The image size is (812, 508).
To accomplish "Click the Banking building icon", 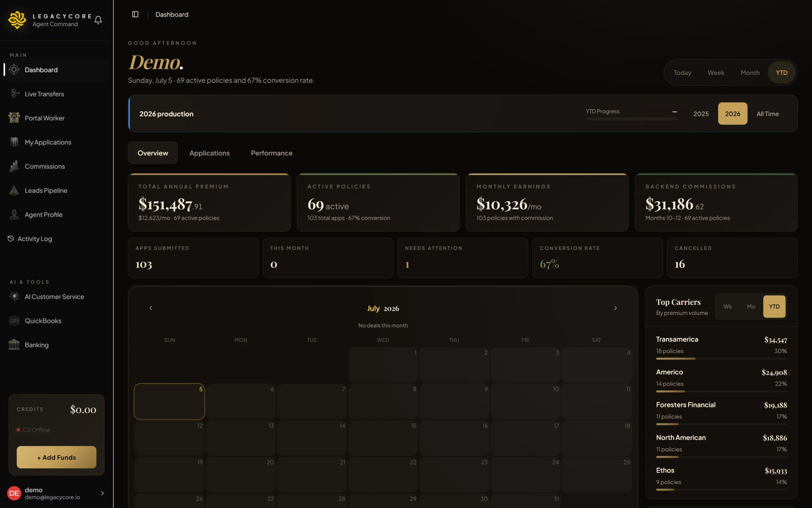I will pos(14,345).
